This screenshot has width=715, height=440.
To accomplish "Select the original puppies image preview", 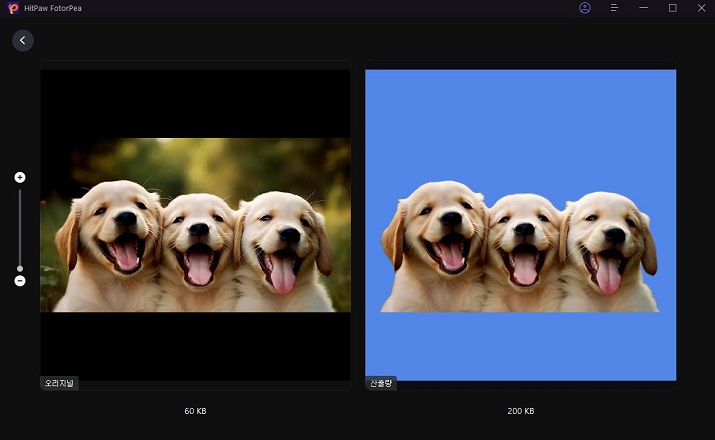I will coord(195,225).
